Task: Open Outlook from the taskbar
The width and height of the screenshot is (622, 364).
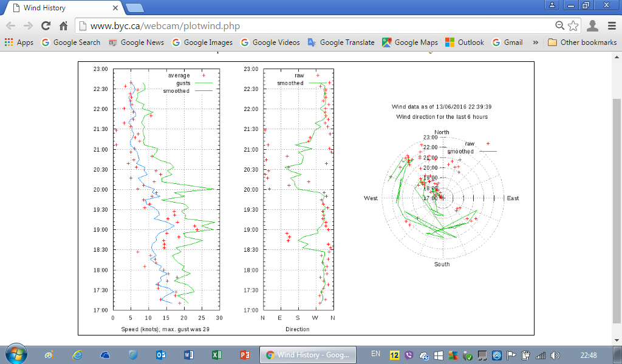Action: [160, 355]
